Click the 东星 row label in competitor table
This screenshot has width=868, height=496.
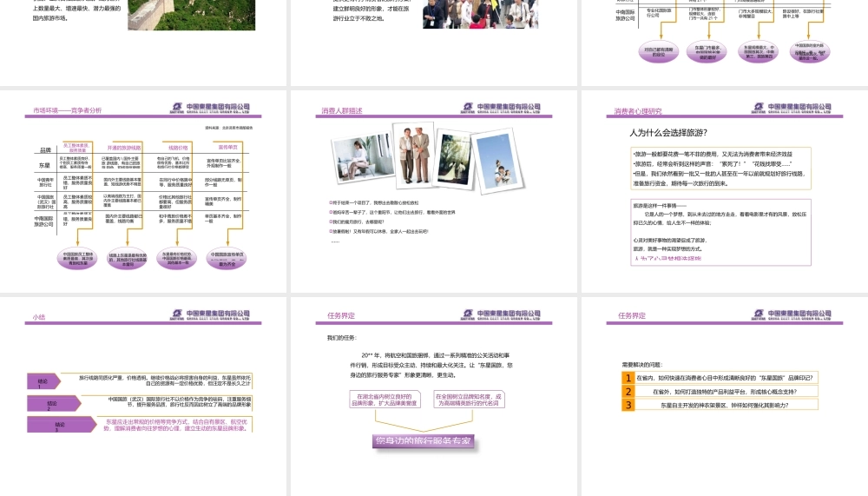tap(44, 165)
